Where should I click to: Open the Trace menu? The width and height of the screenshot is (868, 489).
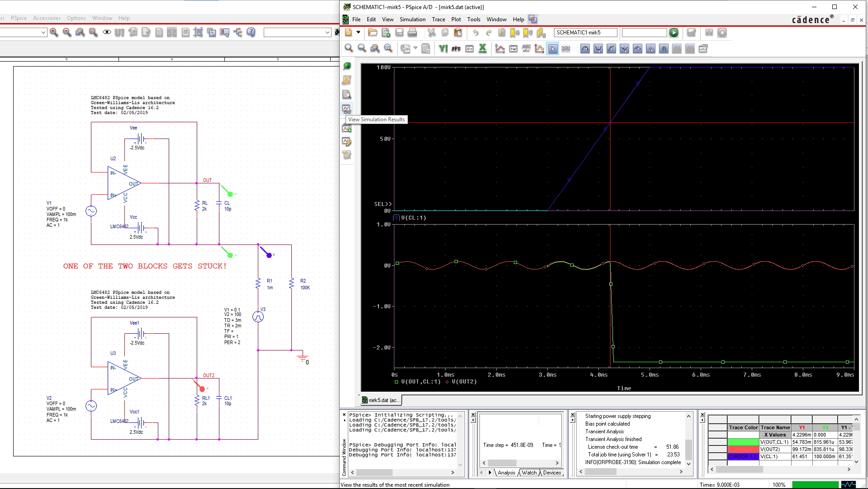pos(438,19)
